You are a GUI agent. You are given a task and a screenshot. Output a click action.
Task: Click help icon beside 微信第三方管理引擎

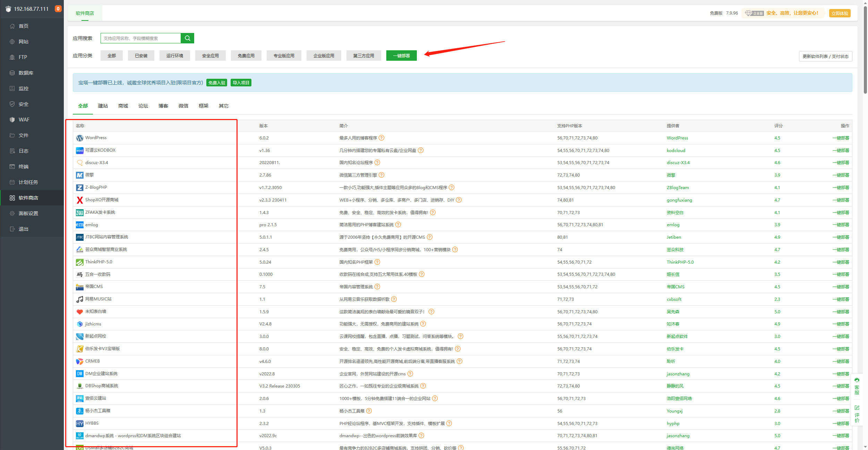click(381, 175)
